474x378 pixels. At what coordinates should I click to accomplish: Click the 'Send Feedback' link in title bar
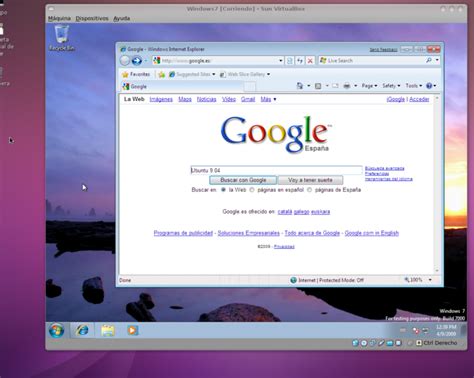(x=383, y=50)
